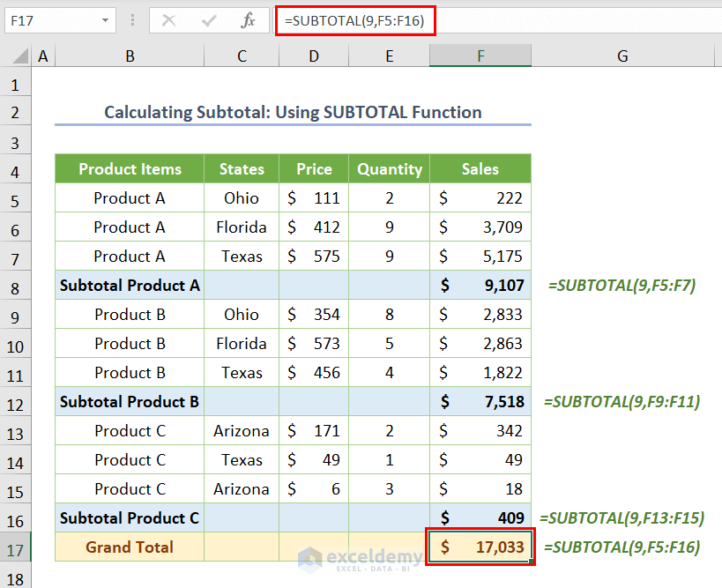The image size is (722, 588).
Task: Click the Grand Total label cell
Action: [130, 547]
